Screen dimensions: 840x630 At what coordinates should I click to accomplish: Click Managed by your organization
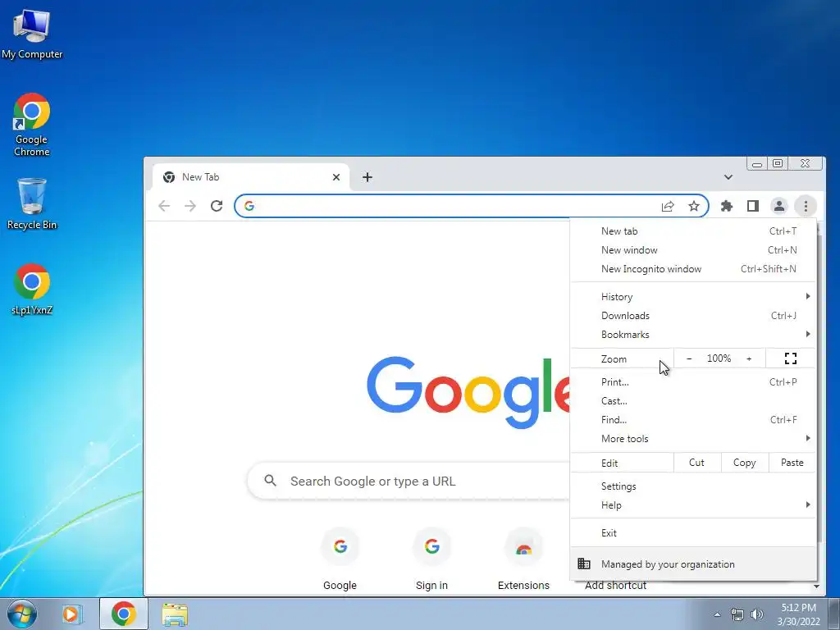click(694, 564)
